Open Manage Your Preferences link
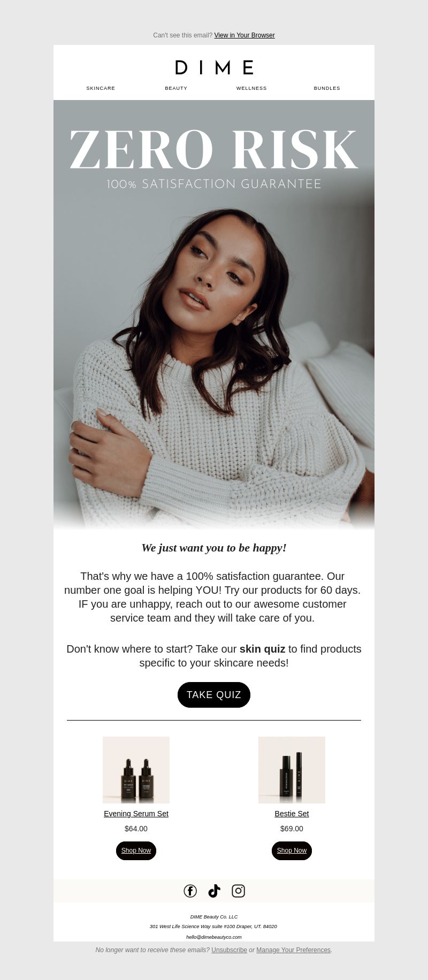Image resolution: width=428 pixels, height=980 pixels. (293, 950)
